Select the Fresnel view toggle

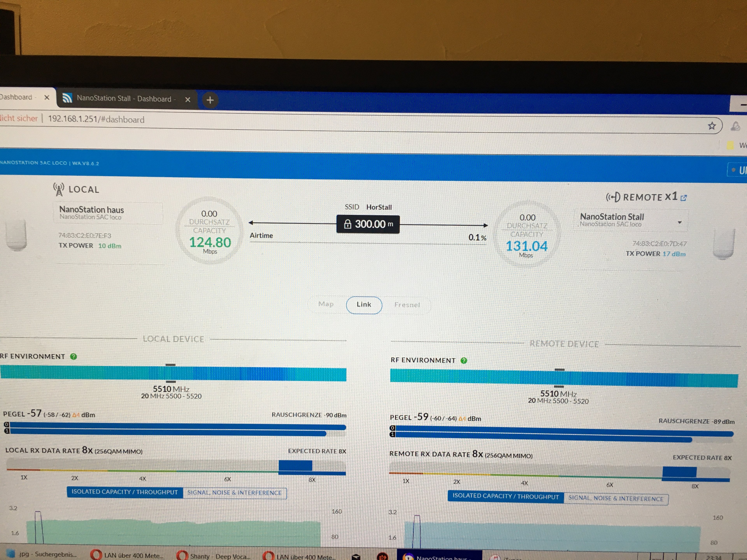pyautogui.click(x=407, y=305)
